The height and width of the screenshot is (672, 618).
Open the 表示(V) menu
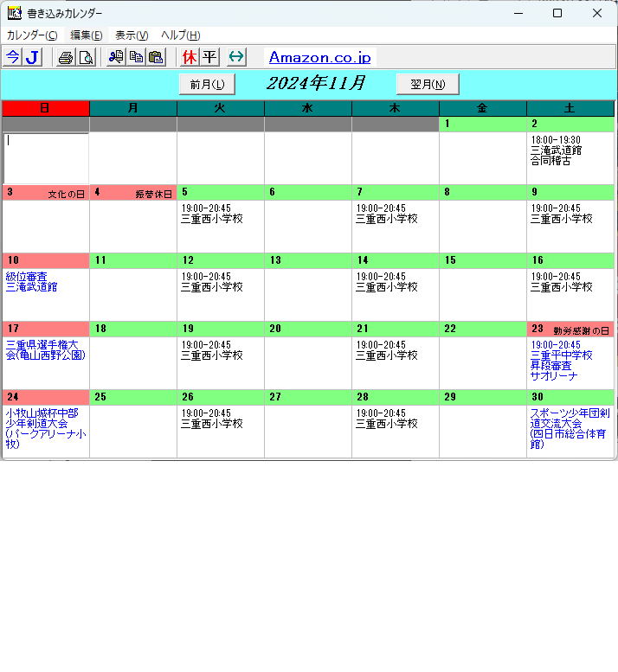click(132, 35)
